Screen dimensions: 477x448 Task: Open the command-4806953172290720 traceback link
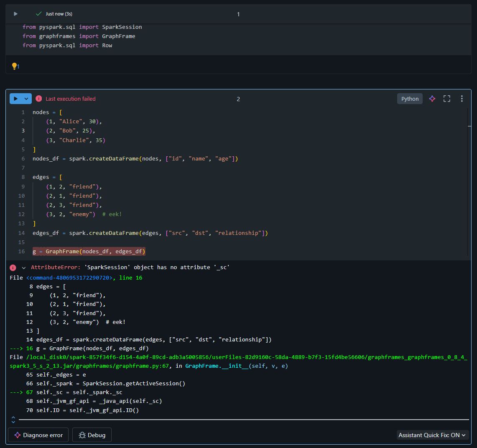pyautogui.click(x=69, y=277)
